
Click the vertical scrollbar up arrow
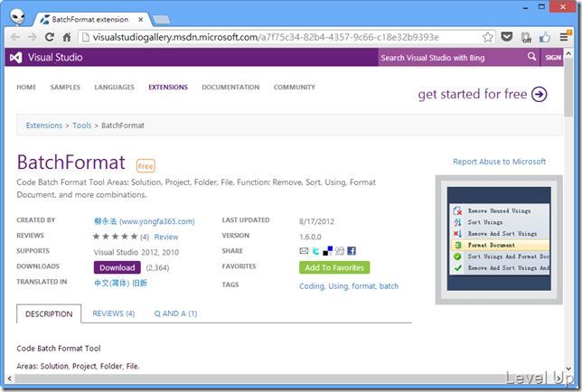568,54
